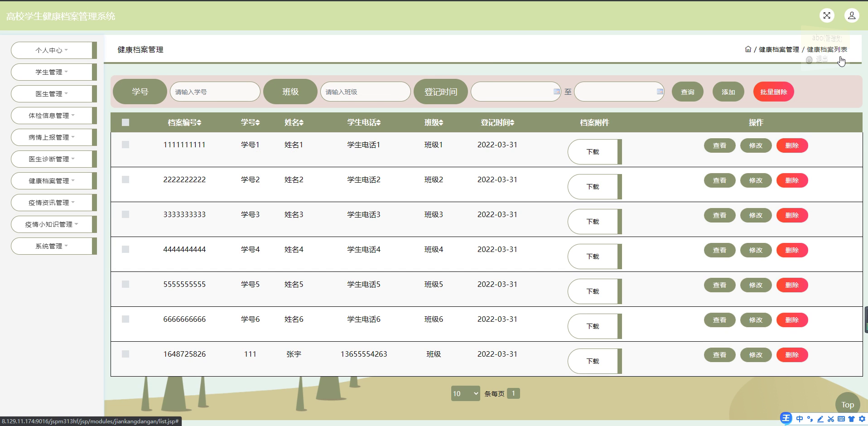Open the user profile icon in header

click(x=852, y=15)
